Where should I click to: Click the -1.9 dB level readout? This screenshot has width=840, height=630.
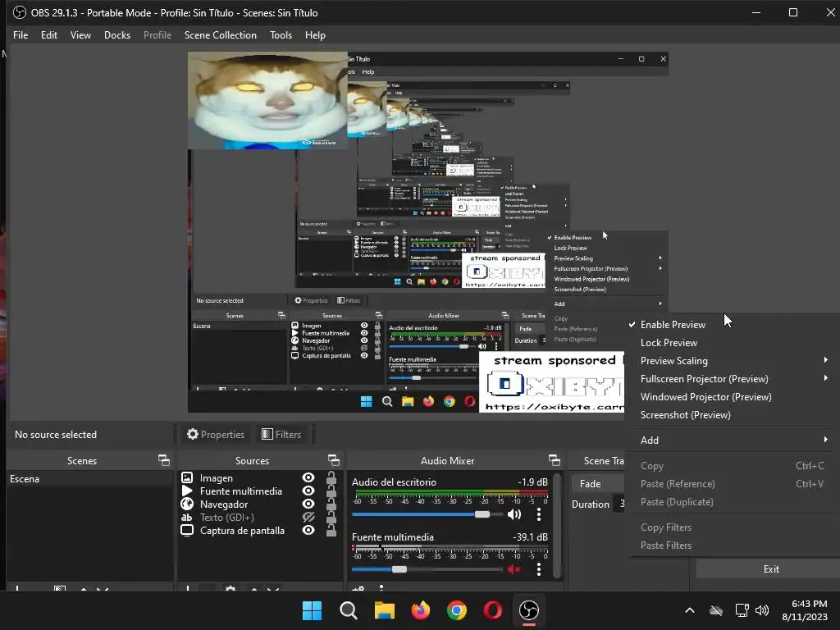(x=532, y=482)
